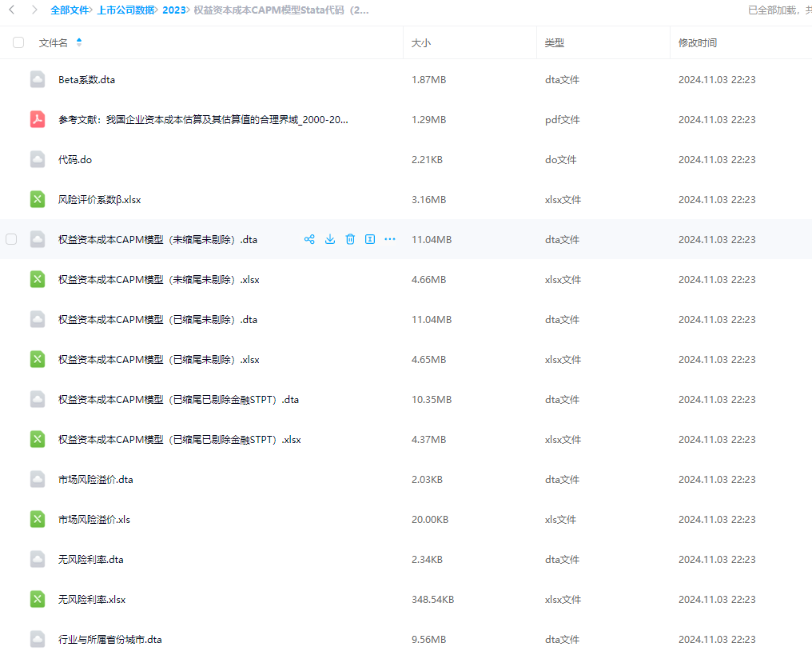Select 权益资本成本CAPM模型（已缩尾未剔除）.dta name
The height and width of the screenshot is (655, 812).
coord(157,320)
